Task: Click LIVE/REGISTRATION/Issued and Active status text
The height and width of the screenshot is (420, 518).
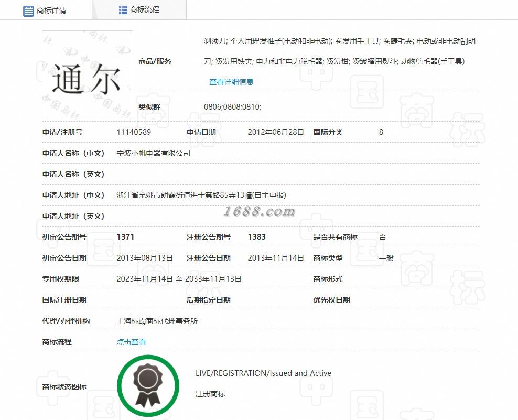Action: pos(263,373)
